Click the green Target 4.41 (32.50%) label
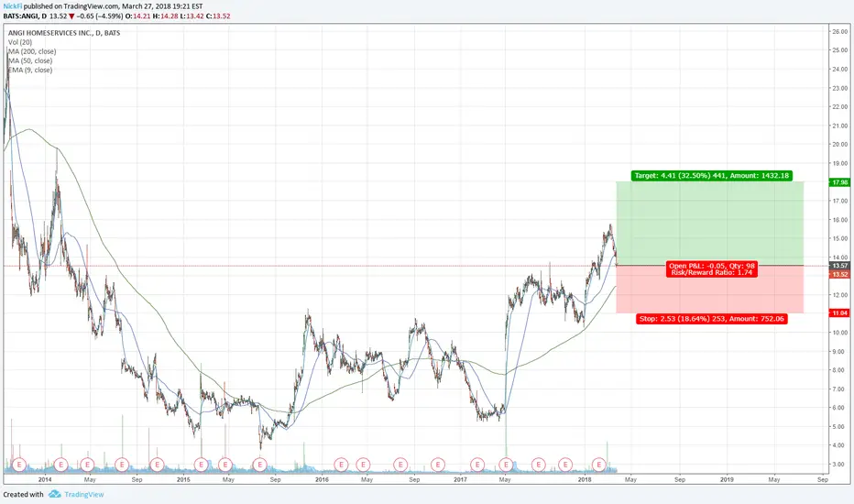The height and width of the screenshot is (504, 854). coord(711,175)
